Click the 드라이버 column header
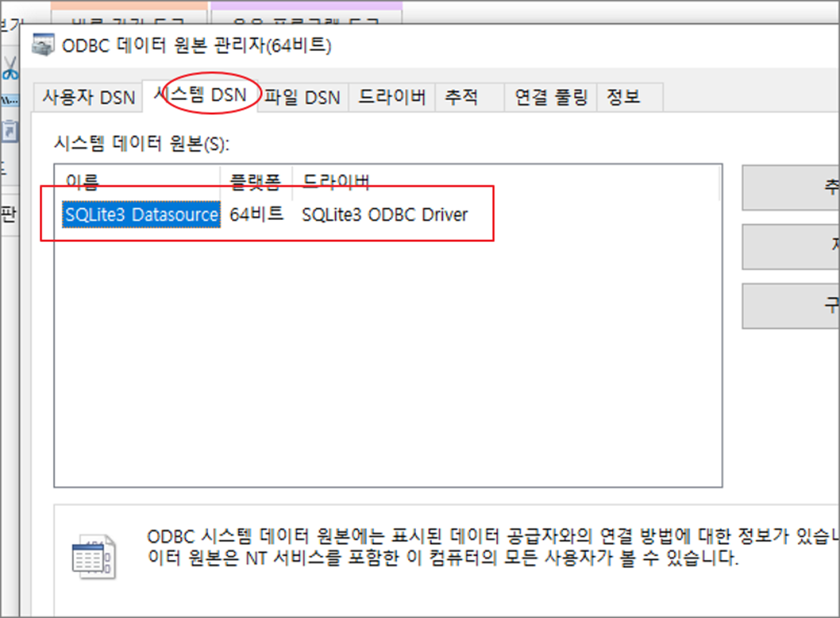This screenshot has height=618, width=840. pyautogui.click(x=505, y=182)
